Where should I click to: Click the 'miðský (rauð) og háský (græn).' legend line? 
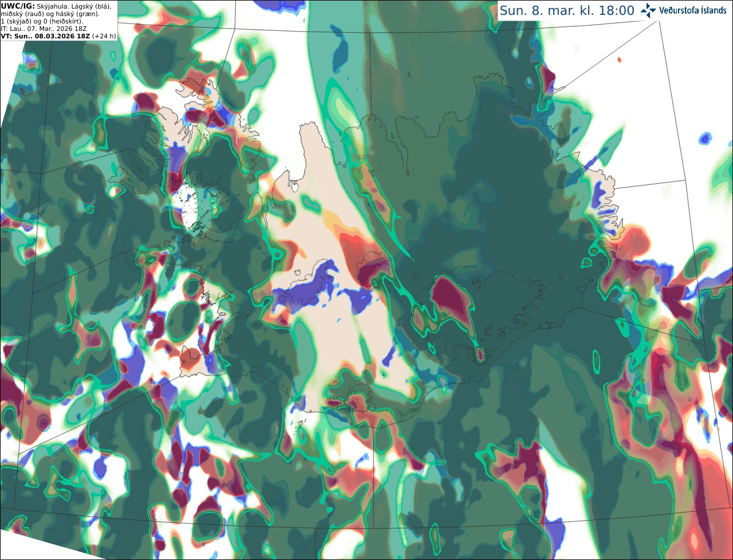click(x=50, y=14)
